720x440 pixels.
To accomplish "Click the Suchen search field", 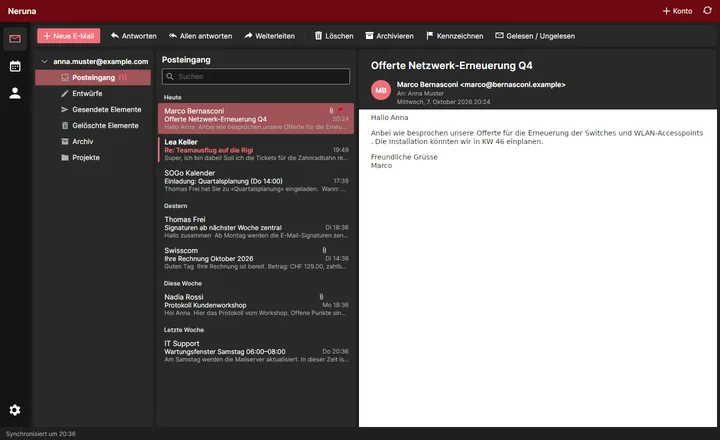I will coord(256,76).
